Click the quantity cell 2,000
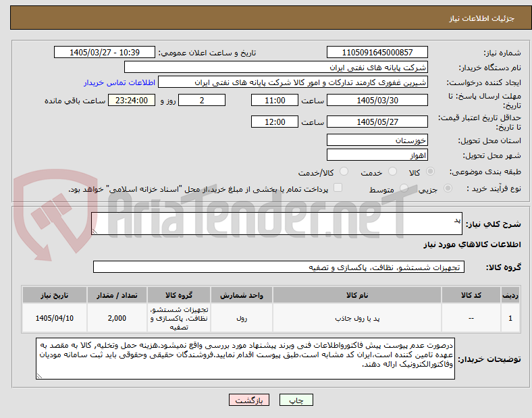Screen dimensions: 532x418 117,318
